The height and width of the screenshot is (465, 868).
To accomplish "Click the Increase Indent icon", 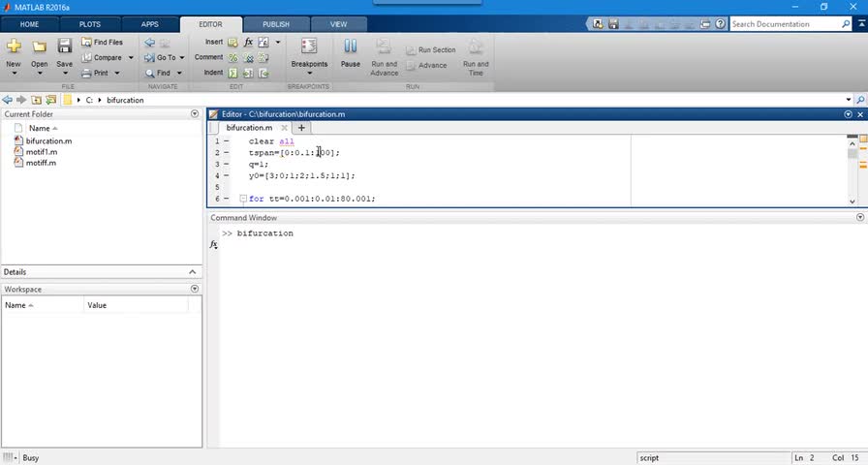I will click(x=248, y=73).
